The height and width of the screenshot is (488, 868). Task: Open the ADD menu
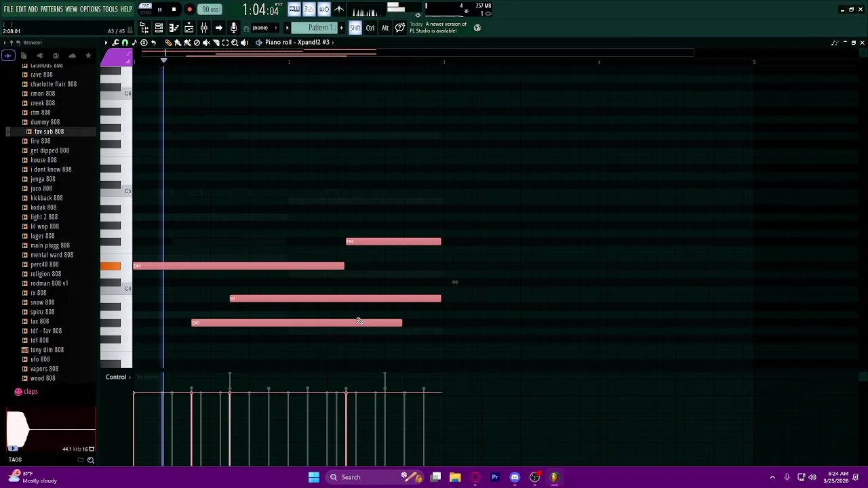click(x=33, y=9)
